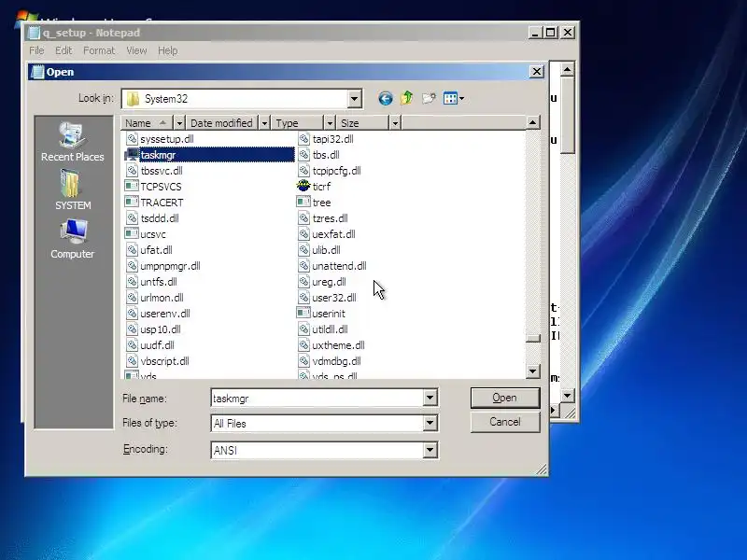Select uxtheme.dll file
The image size is (747, 560).
[x=331, y=345]
